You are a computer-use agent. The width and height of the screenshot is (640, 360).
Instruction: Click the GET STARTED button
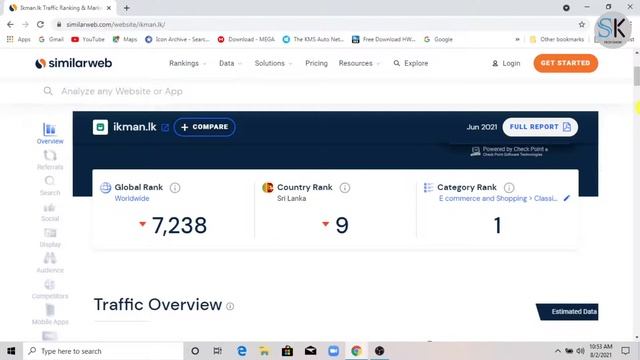click(566, 63)
